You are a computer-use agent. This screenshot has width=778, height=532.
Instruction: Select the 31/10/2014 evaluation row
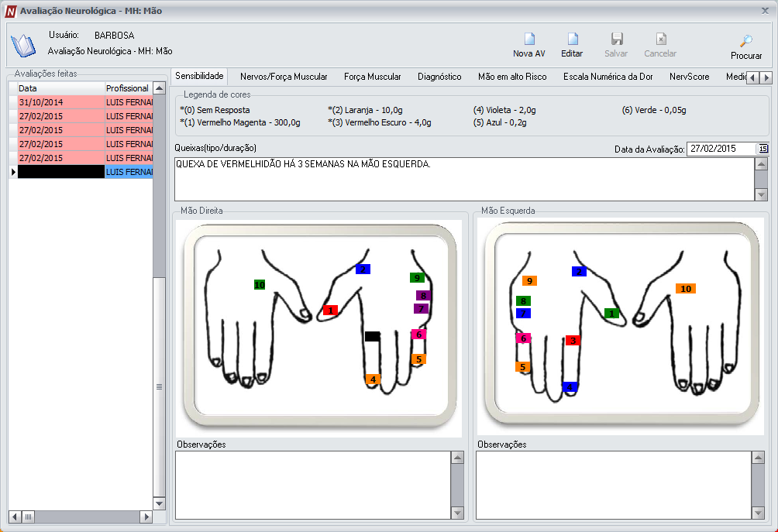pyautogui.click(x=85, y=102)
